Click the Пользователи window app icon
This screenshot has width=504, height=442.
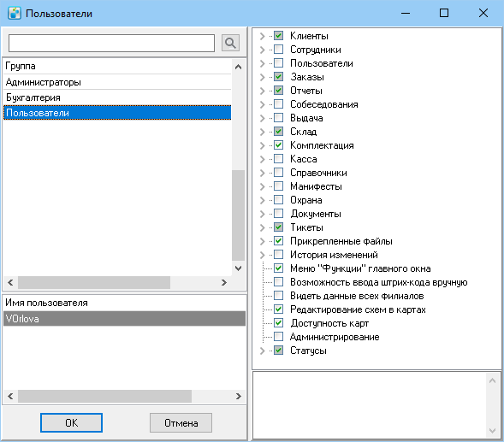15,14
